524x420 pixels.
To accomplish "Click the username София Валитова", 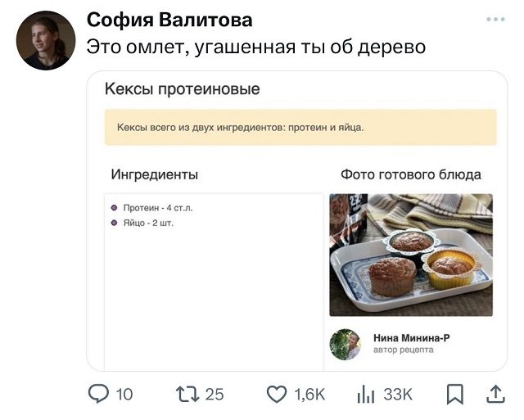I will point(169,20).
